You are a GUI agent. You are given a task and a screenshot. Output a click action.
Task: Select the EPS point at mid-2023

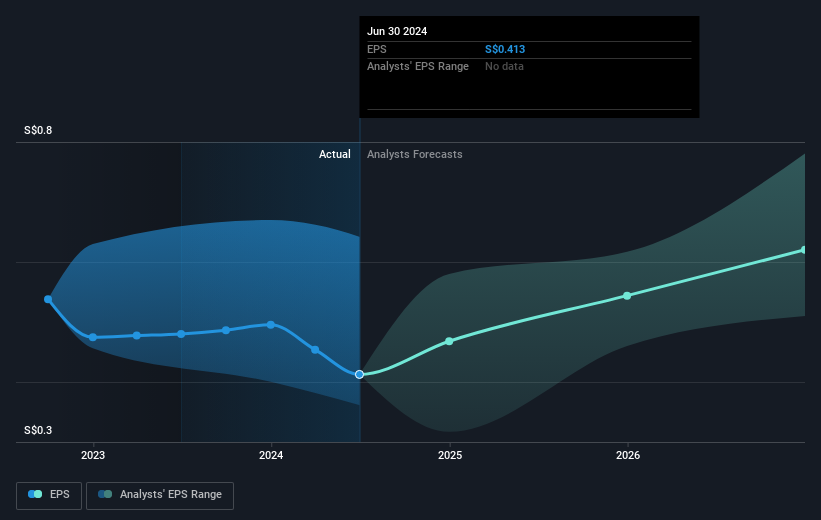click(x=181, y=334)
